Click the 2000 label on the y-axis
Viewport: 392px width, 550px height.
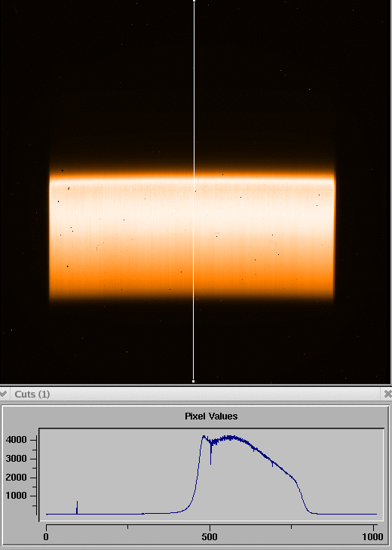[16, 478]
